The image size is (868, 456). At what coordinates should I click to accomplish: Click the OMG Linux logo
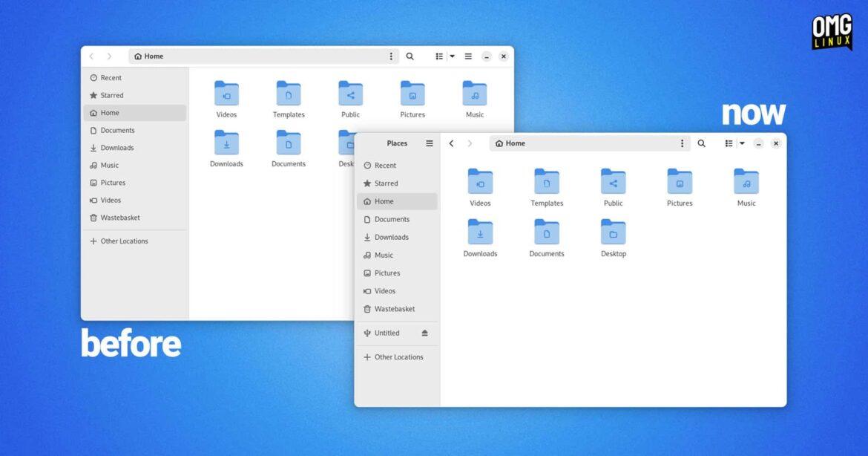[832, 32]
